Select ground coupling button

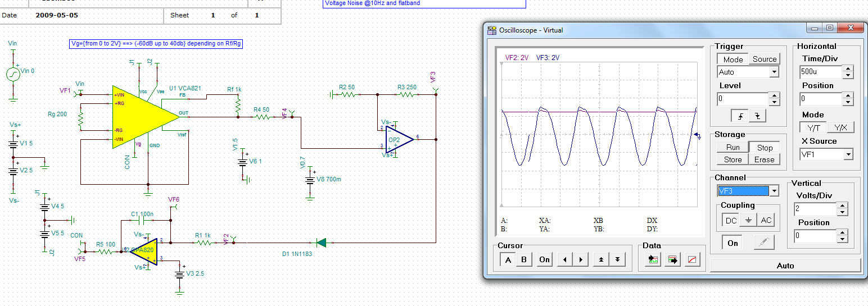click(x=748, y=221)
